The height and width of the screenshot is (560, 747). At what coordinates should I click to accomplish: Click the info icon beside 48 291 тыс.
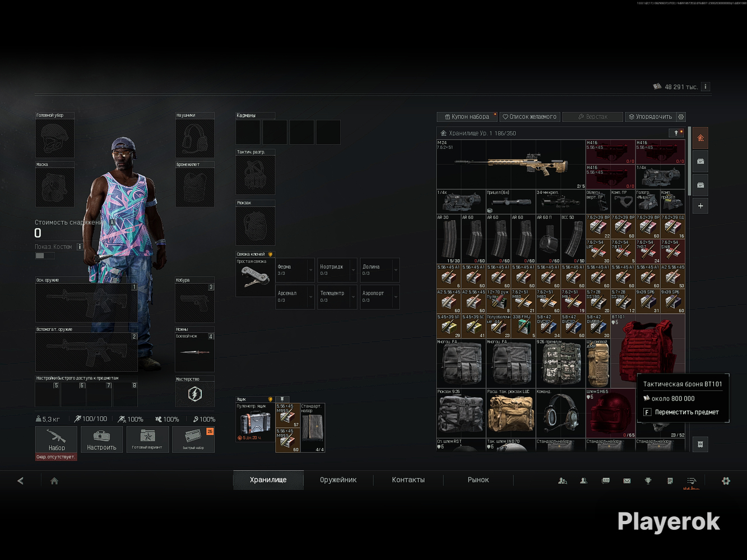click(706, 87)
